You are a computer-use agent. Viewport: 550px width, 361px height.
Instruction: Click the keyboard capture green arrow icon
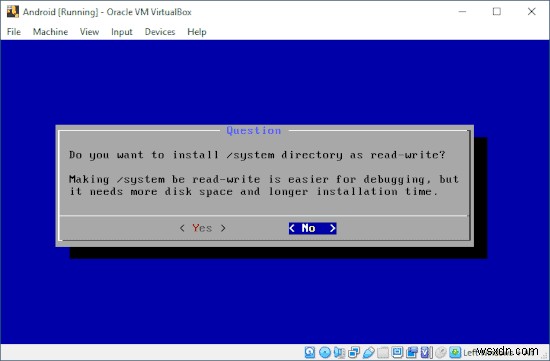tap(455, 352)
